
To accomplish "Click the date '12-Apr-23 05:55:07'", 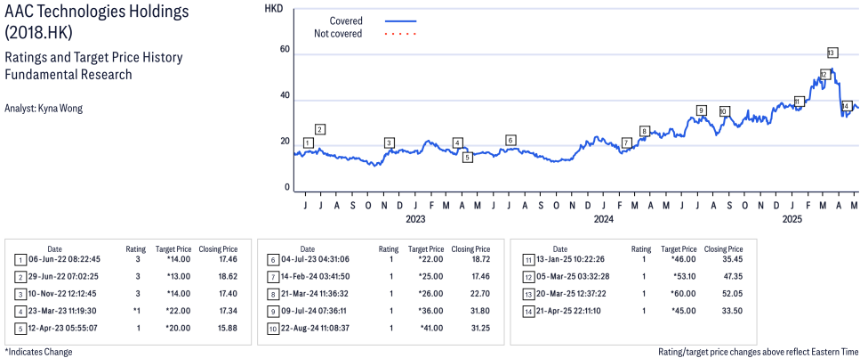I will [x=63, y=328].
